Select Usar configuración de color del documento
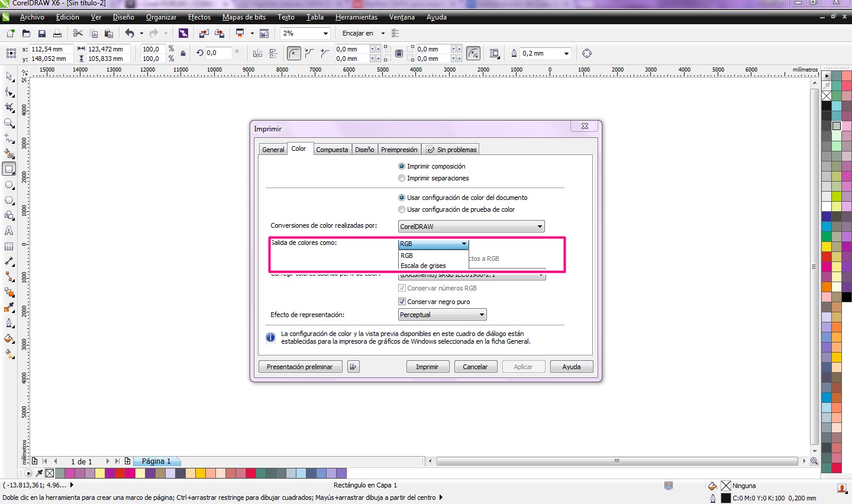Screen dimensions: 852x504 [x=402, y=198]
